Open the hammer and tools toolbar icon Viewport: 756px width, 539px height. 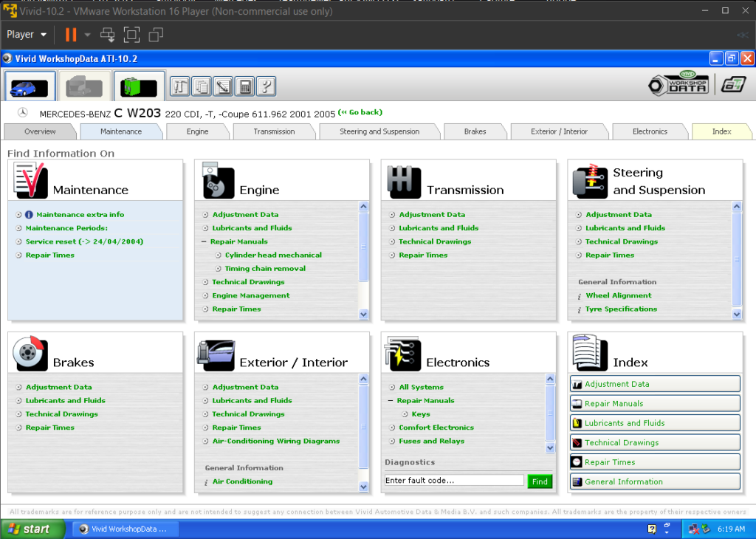(180, 87)
